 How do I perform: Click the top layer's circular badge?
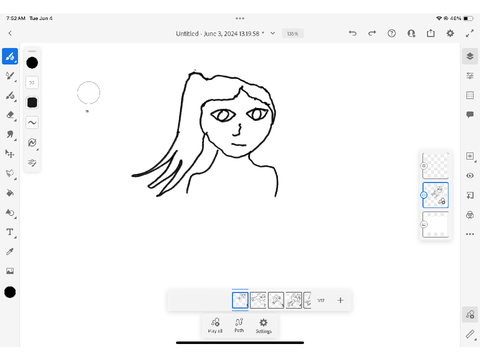(x=424, y=166)
